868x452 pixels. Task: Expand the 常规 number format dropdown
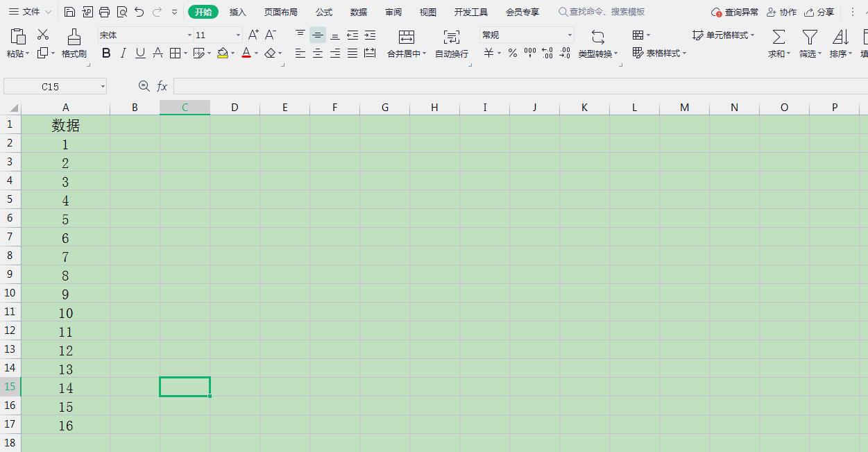tap(570, 35)
